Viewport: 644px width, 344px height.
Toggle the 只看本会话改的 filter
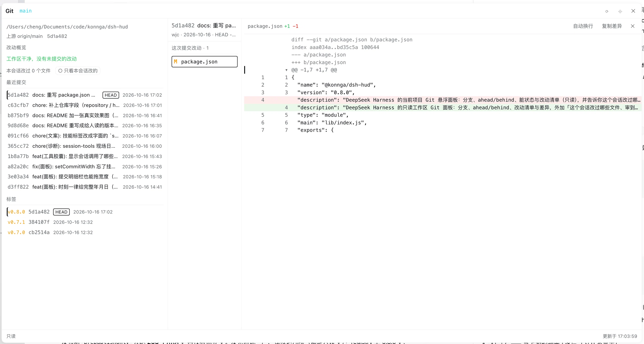coord(78,71)
